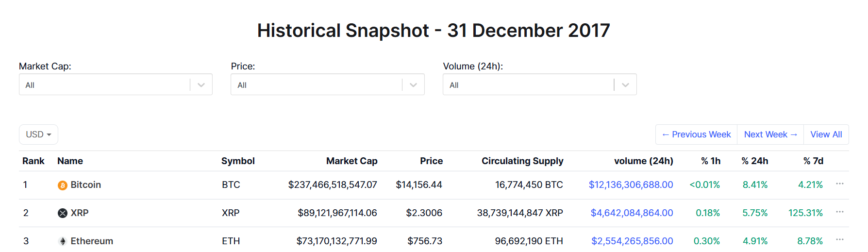Click XRP's 24h volume link
Image resolution: width=868 pixels, height=252 pixels.
pos(632,213)
